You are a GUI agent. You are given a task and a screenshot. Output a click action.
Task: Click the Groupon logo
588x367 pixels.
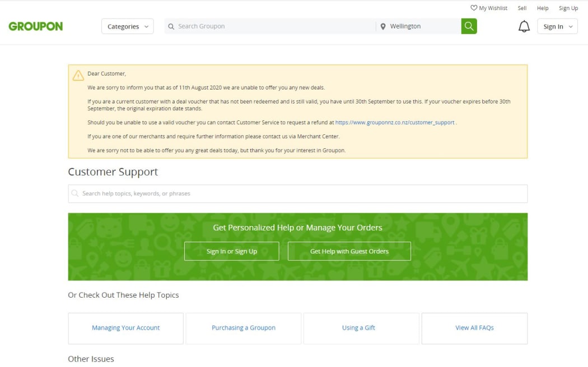(x=36, y=26)
